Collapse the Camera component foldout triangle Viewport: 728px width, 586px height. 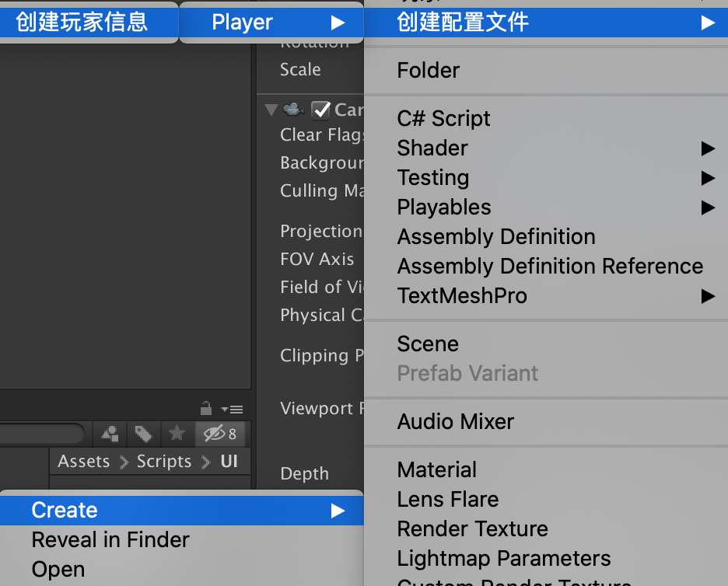click(271, 110)
